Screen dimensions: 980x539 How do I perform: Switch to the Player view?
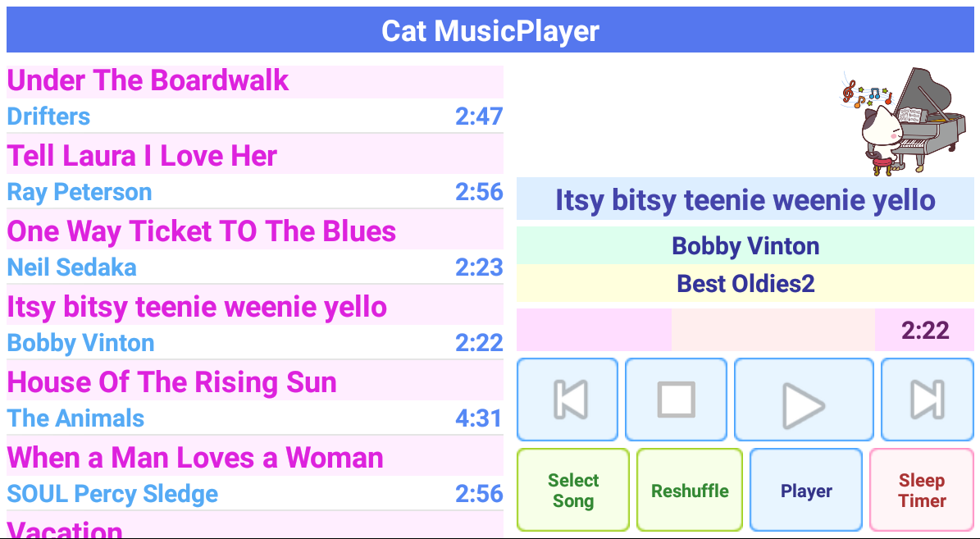[x=806, y=490]
